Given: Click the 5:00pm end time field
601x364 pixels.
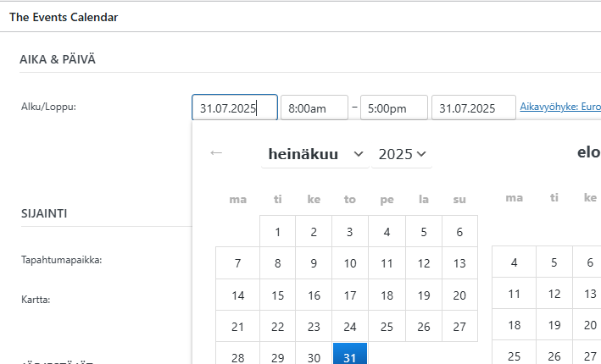Looking at the screenshot, I should tap(393, 108).
